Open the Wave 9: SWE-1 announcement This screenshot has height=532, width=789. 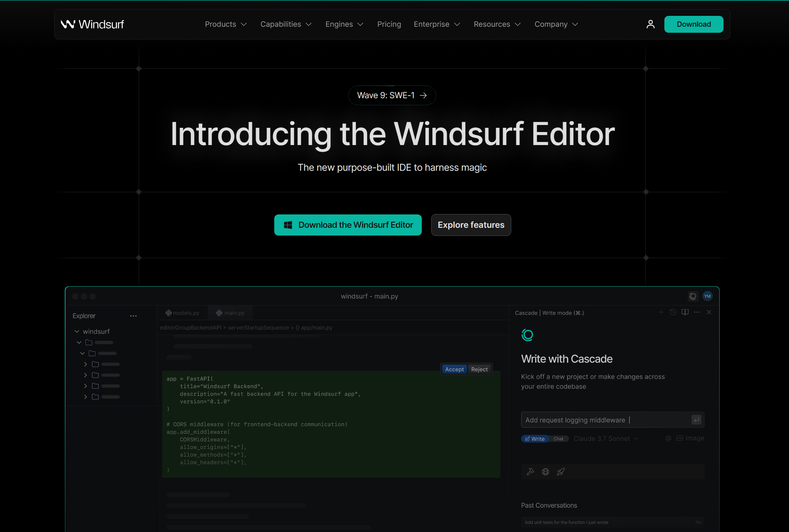pyautogui.click(x=392, y=95)
